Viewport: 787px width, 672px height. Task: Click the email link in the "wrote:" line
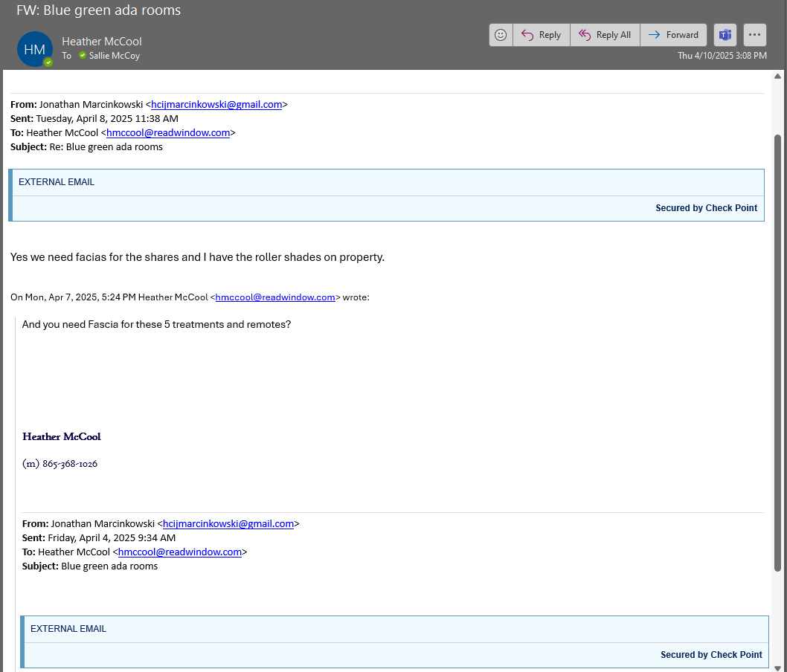pyautogui.click(x=275, y=297)
